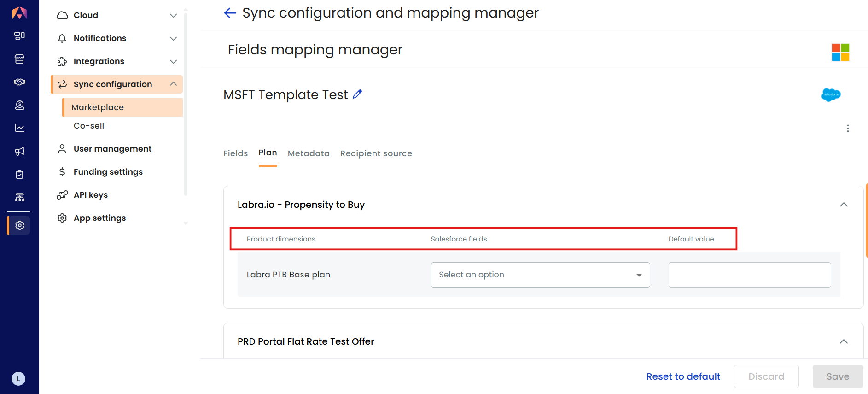Image resolution: width=868 pixels, height=394 pixels.
Task: Click the cloud icon beside Cloud
Action: (x=62, y=15)
